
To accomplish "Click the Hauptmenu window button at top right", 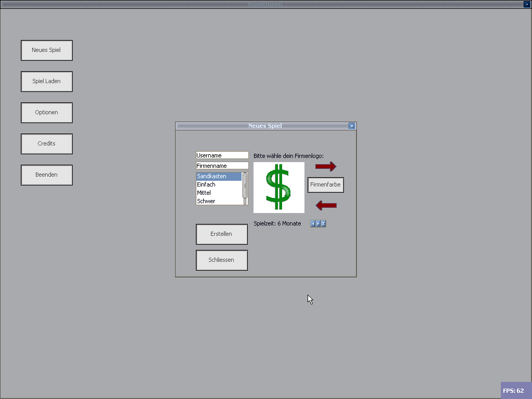I will (x=526, y=4).
